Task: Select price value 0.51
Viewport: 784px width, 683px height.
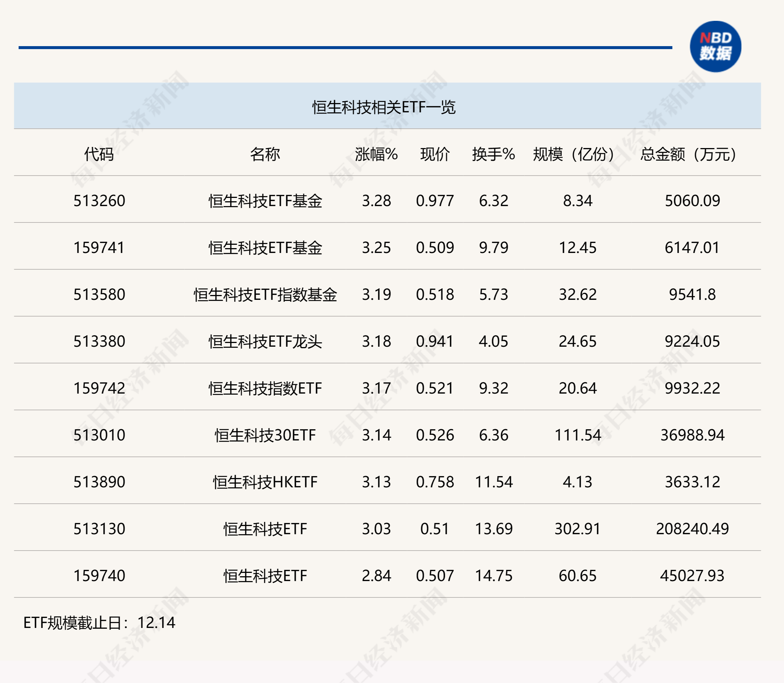Action: (x=435, y=529)
